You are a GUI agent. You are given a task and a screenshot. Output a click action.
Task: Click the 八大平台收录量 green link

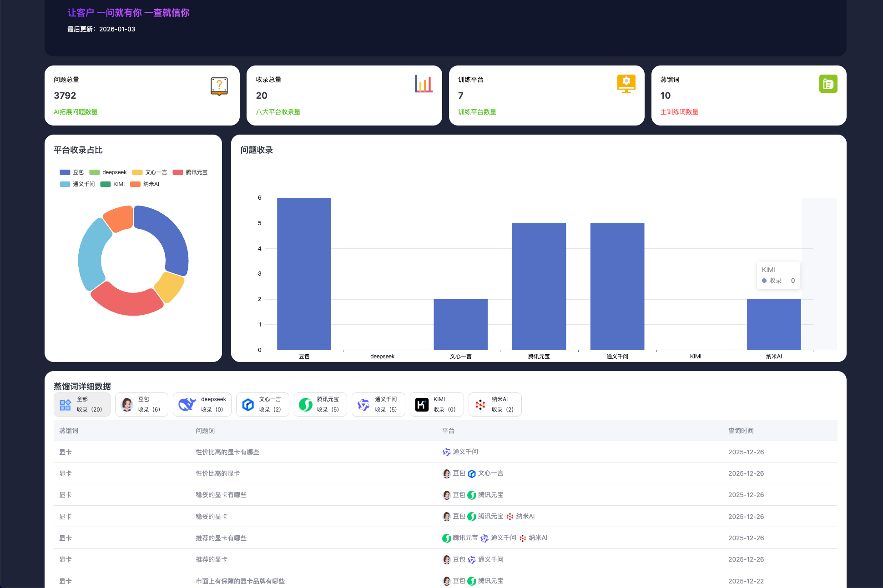[278, 112]
